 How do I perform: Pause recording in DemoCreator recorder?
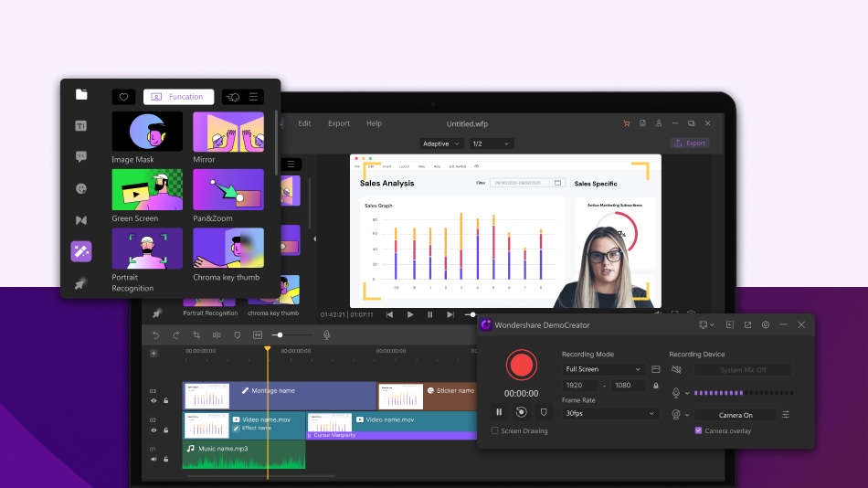click(x=499, y=412)
